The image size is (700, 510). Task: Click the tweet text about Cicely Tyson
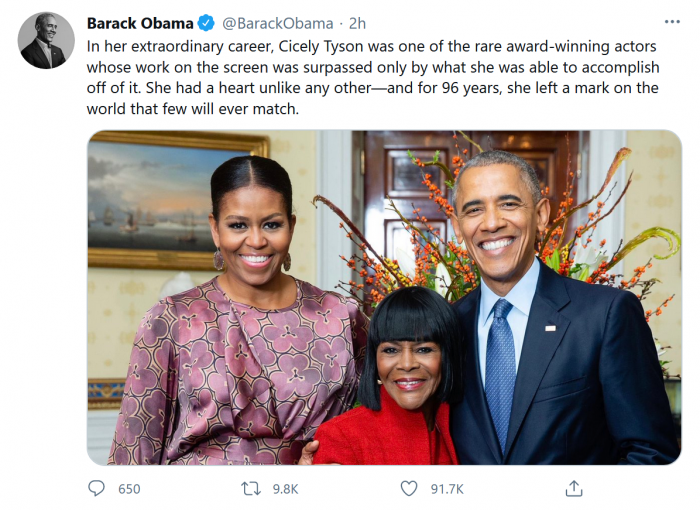pos(372,77)
